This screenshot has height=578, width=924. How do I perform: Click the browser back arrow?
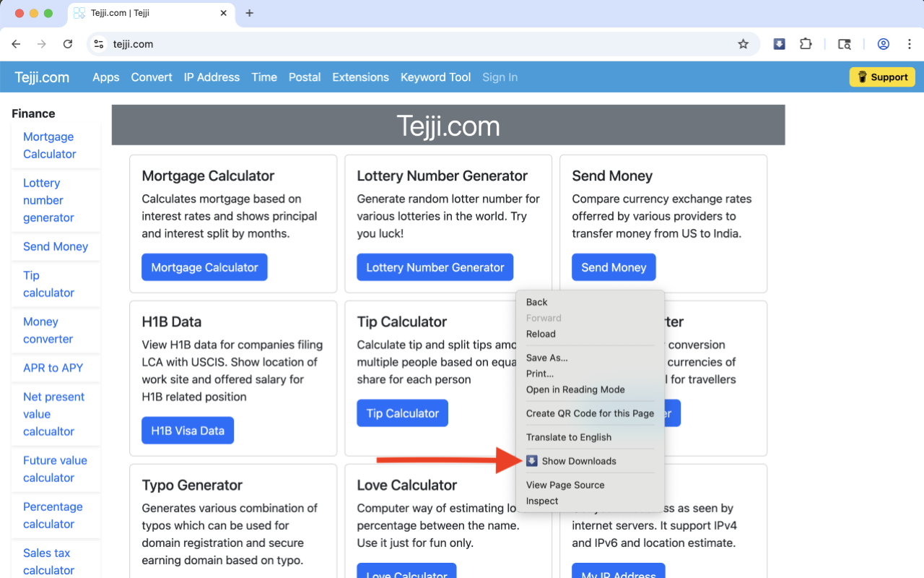[16, 44]
